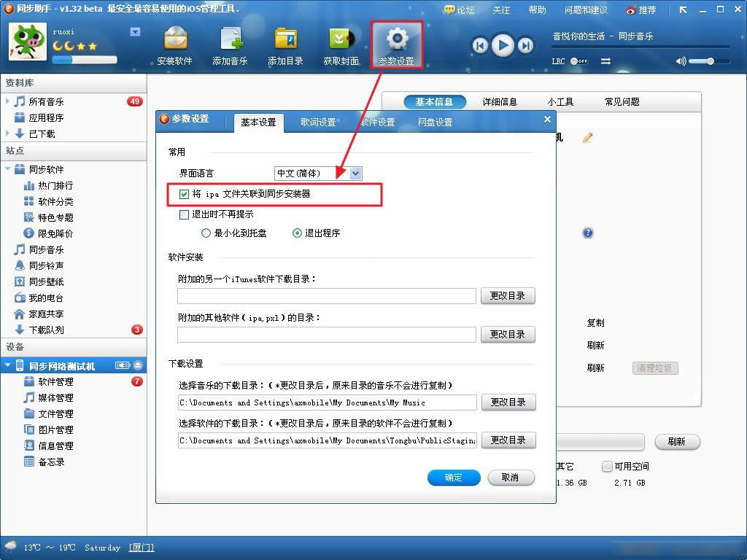
Task: Select 最小化到托盘 radio option
Action: click(x=206, y=233)
